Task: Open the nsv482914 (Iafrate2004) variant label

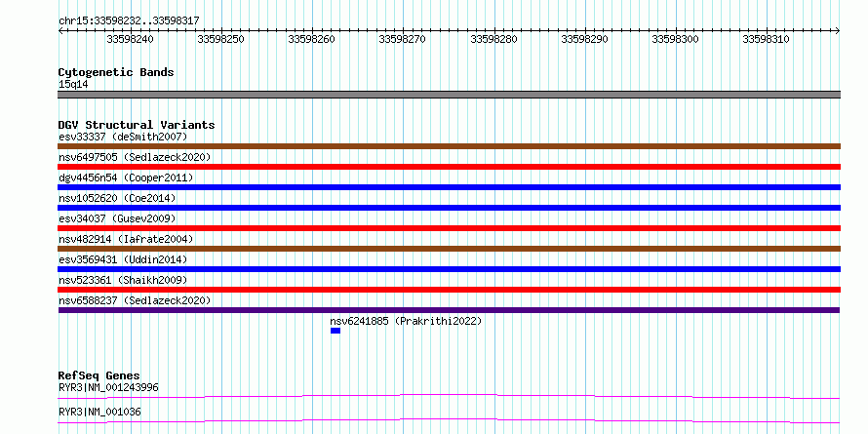Action: tap(126, 239)
